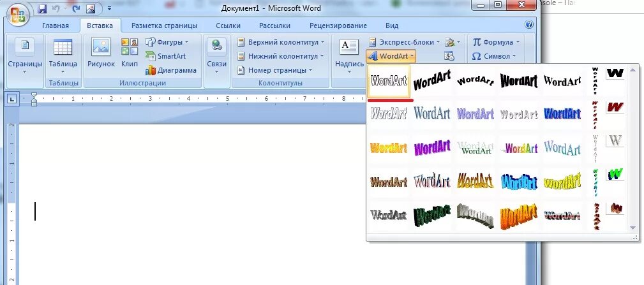The image size is (644, 285).
Task: Choose the purple slanted WordArt style
Action: click(x=431, y=148)
